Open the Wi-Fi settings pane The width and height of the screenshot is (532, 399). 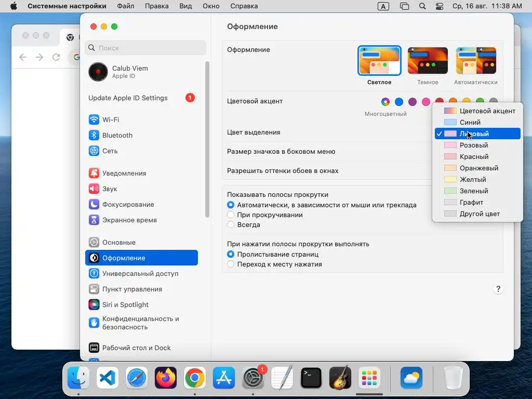(141, 119)
